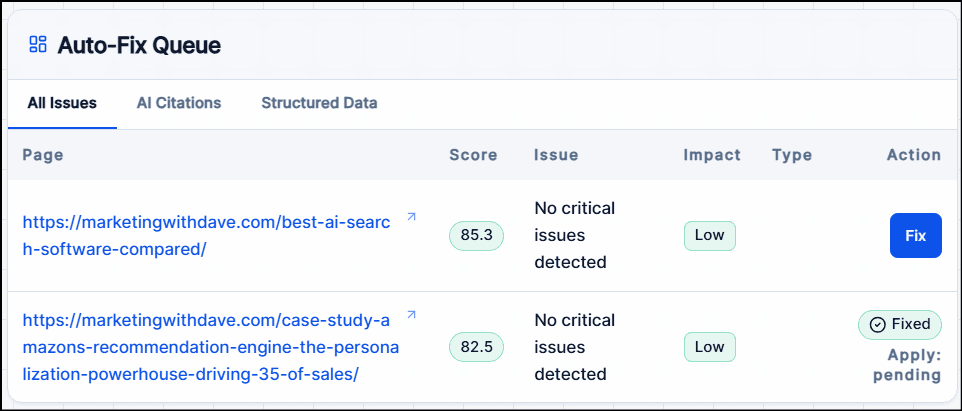Click the Apply: pending status text
The image size is (962, 411).
click(x=907, y=366)
